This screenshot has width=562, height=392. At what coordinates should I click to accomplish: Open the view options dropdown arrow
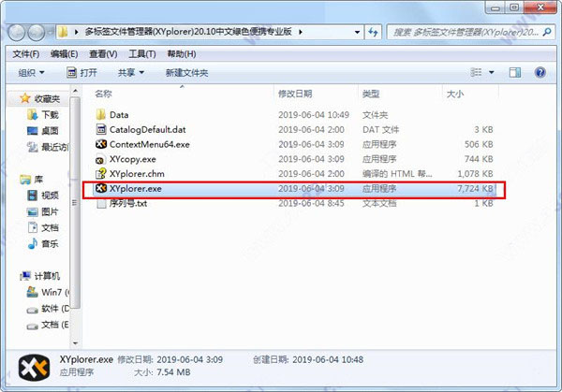pos(492,73)
